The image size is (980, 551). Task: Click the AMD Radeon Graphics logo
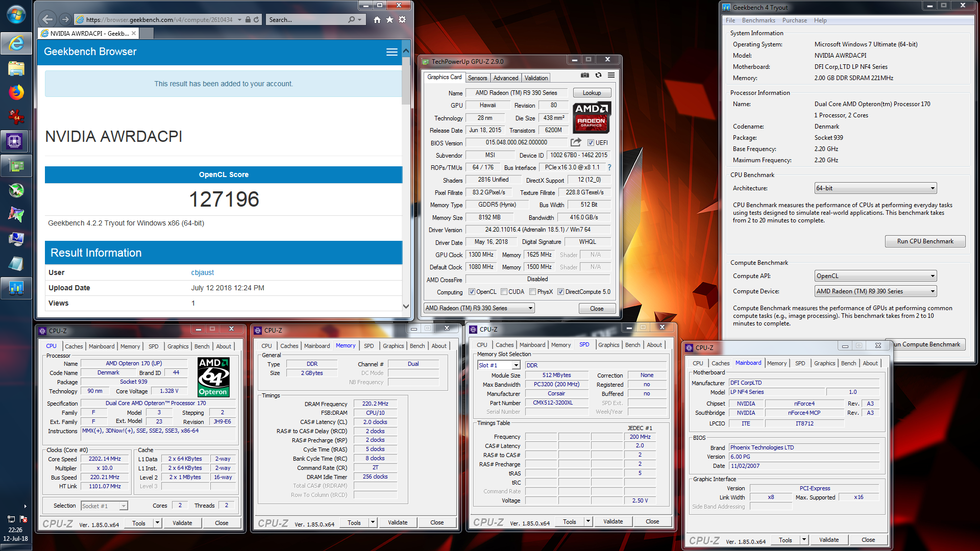(591, 117)
